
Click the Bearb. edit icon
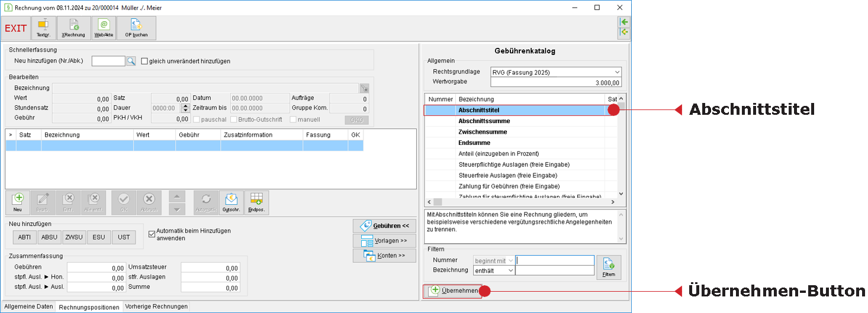coord(43,202)
